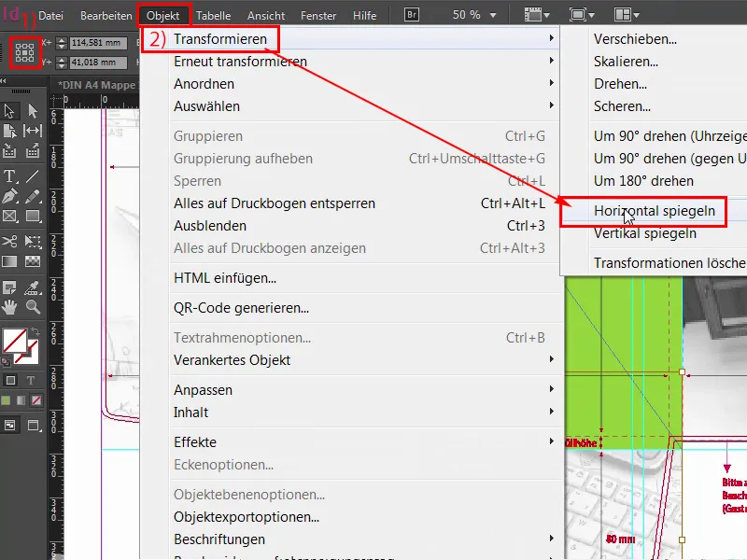Select the Free Transform tool

(x=33, y=242)
